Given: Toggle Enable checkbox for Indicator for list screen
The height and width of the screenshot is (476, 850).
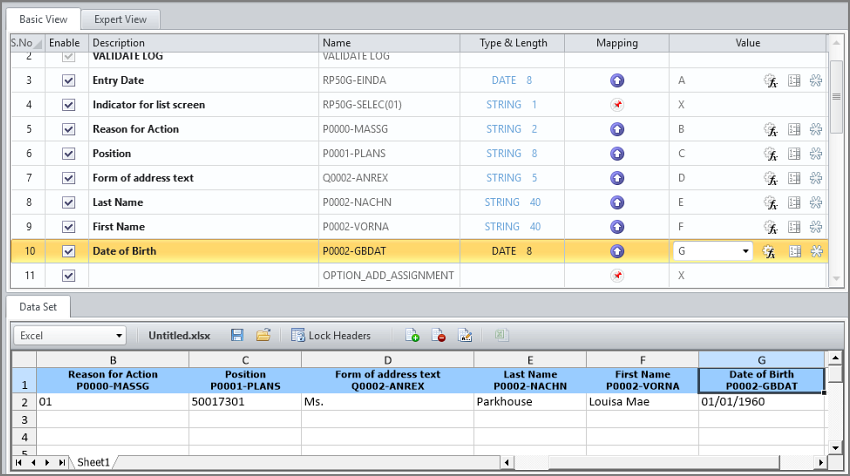Looking at the screenshot, I should click(x=68, y=105).
